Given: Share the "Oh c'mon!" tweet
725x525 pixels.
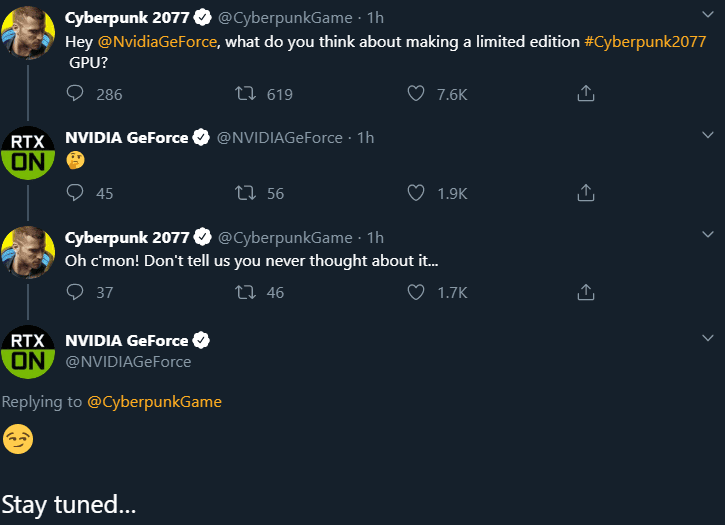Looking at the screenshot, I should pyautogui.click(x=586, y=292).
